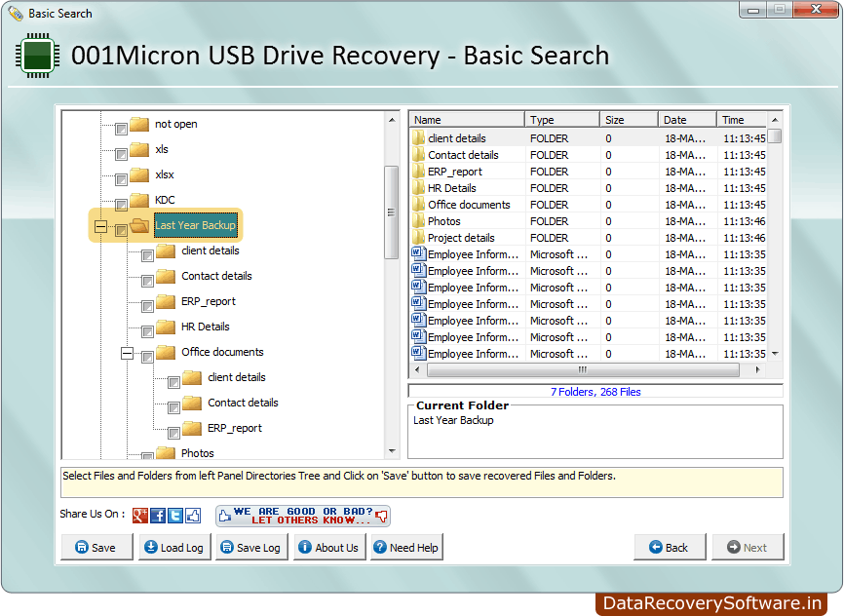Screen dimensions: 844x616
Task: Sort file list by Size column header
Action: point(629,120)
